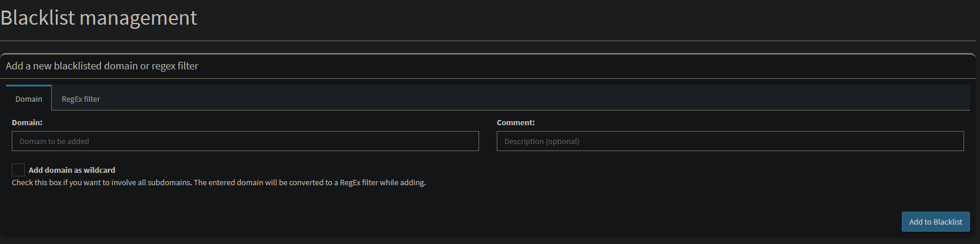Click empty panel space beside Add to Blacklist
980x244 pixels.
[x=588, y=222]
